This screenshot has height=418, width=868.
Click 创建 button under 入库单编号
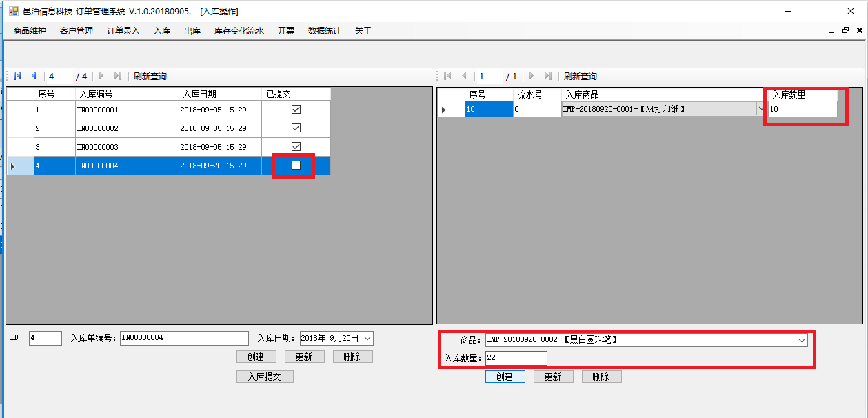[256, 357]
